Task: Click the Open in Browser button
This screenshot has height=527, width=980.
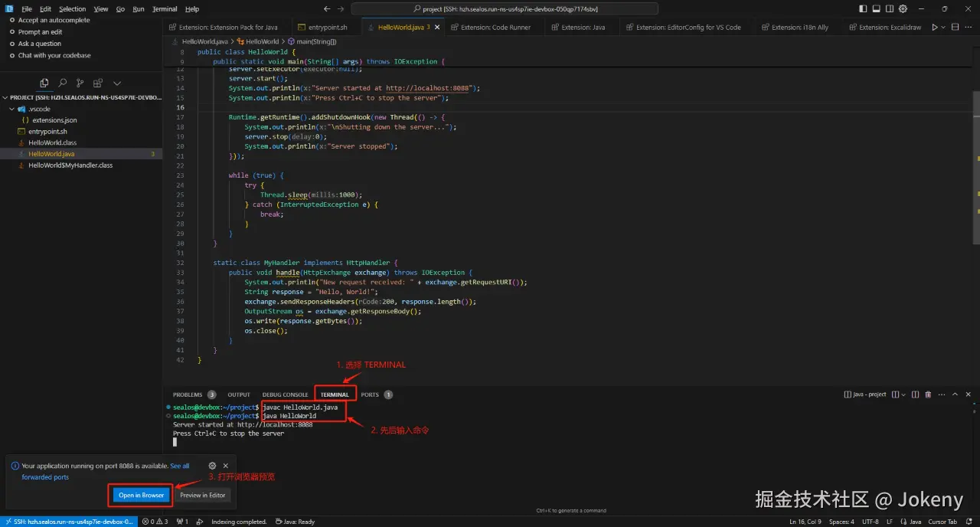Action: [141, 495]
